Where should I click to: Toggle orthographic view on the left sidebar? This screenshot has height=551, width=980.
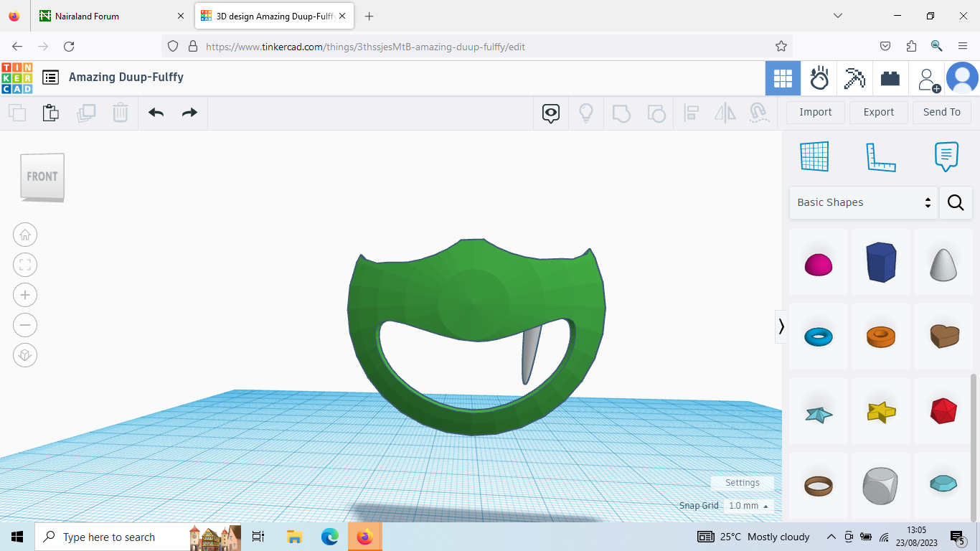[25, 355]
